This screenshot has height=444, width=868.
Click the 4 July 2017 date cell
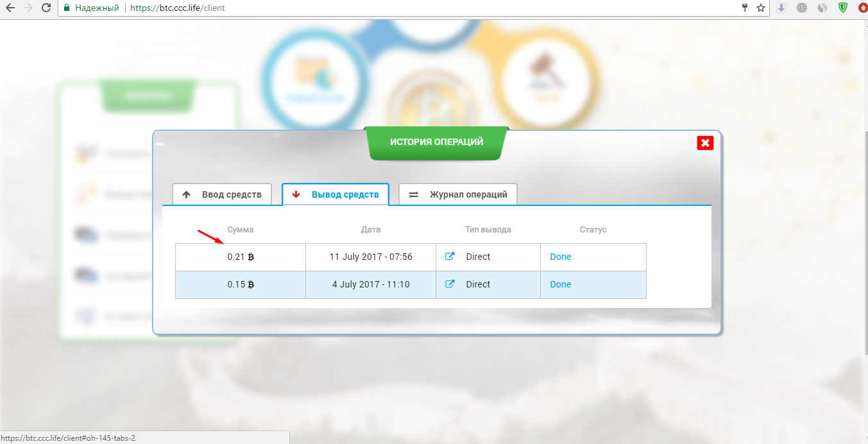[x=371, y=284]
